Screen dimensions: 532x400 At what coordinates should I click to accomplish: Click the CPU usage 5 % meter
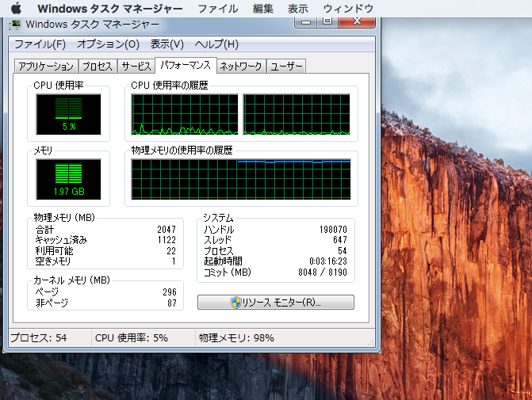68,115
